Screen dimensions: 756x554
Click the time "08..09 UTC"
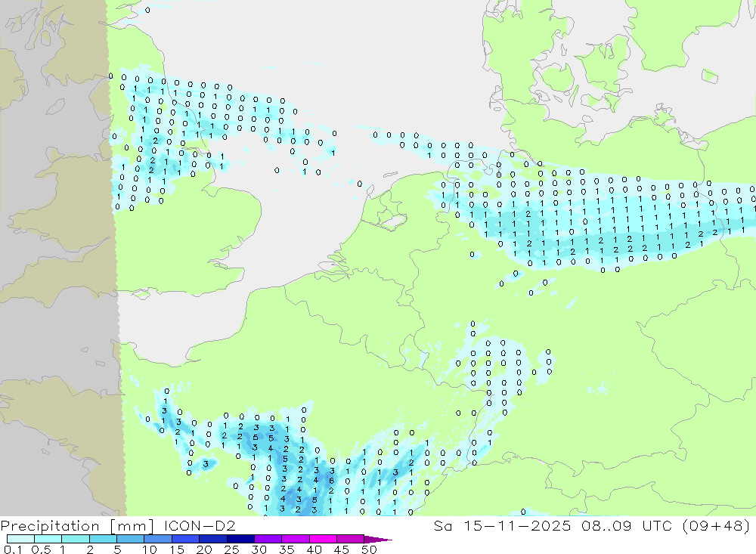coord(627,525)
